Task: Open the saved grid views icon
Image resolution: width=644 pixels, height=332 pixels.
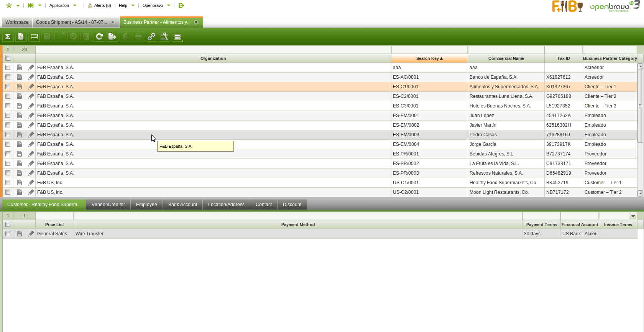Action: pyautogui.click(x=177, y=36)
